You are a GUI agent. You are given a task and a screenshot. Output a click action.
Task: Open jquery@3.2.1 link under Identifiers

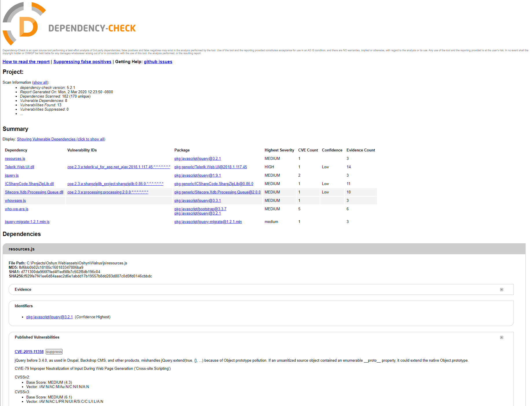tap(49, 317)
